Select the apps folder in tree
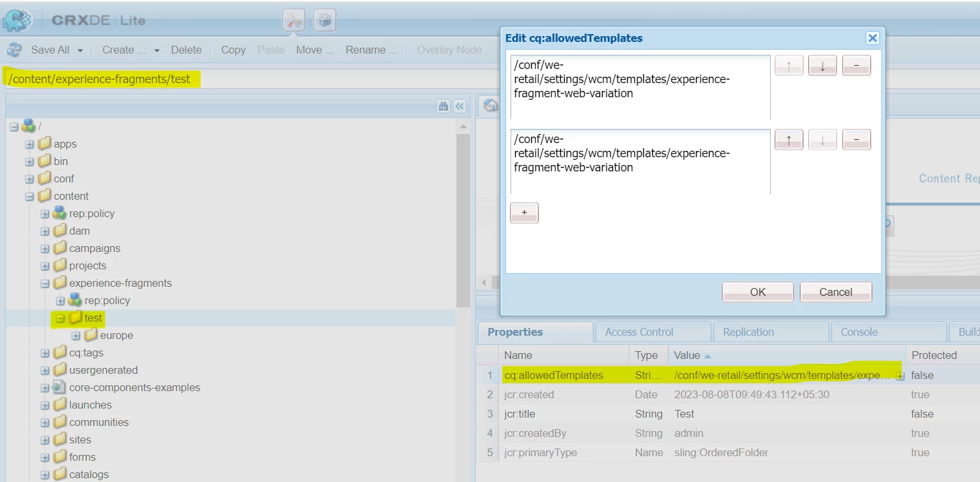 click(x=65, y=144)
